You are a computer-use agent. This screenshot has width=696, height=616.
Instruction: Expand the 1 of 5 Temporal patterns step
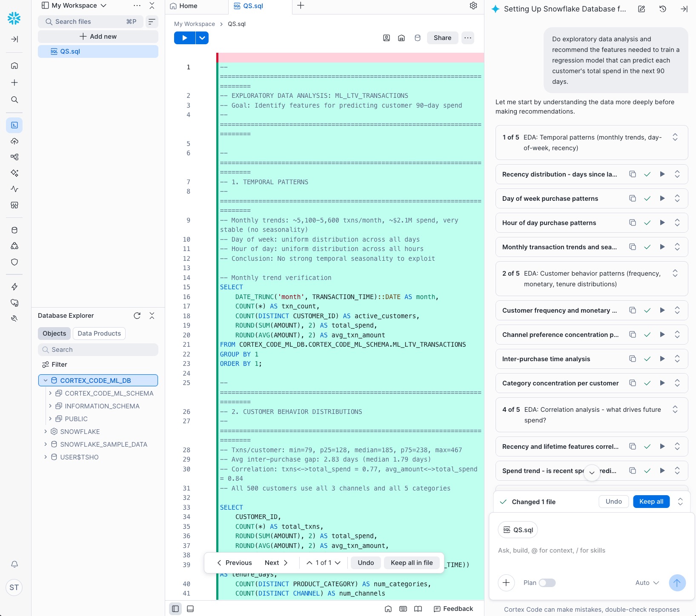(x=675, y=137)
